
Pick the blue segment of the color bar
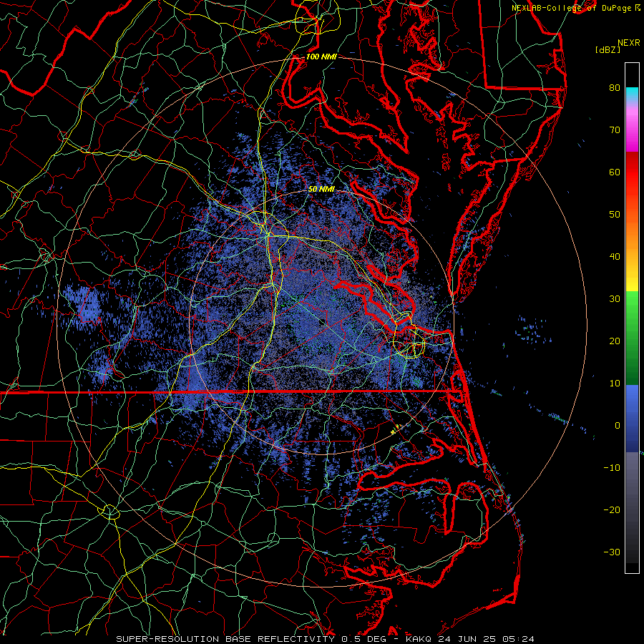(x=632, y=419)
